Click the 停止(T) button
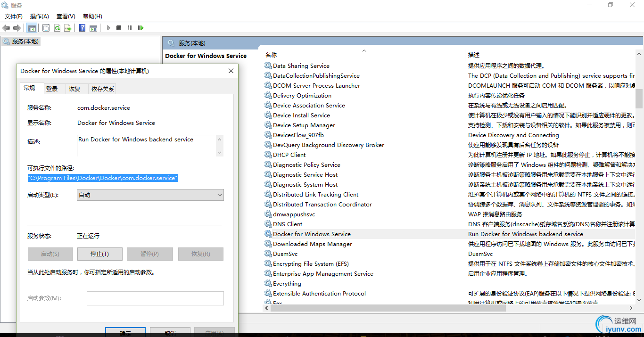644x337 pixels. pyautogui.click(x=99, y=254)
